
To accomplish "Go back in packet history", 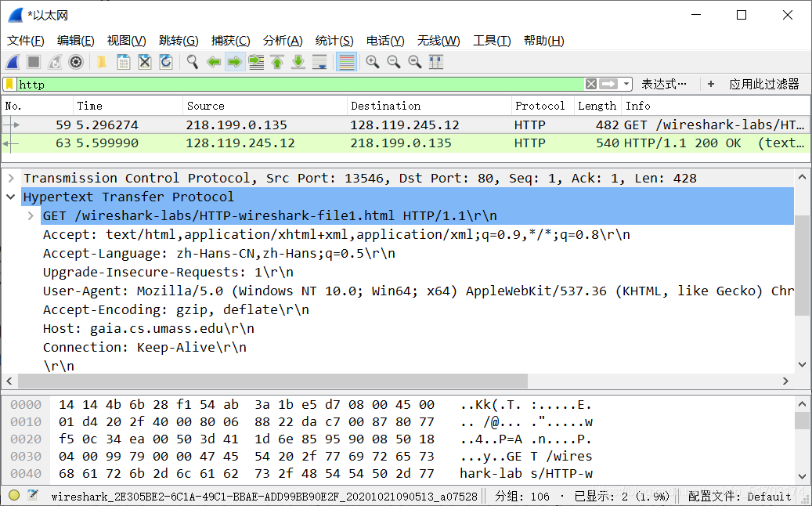I will pyautogui.click(x=213, y=62).
